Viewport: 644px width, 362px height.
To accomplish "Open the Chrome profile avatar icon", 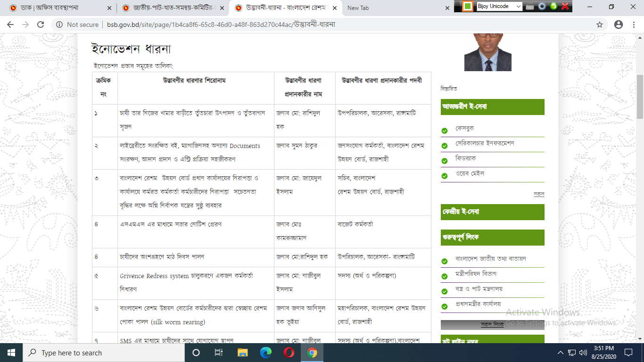I will tap(619, 25).
